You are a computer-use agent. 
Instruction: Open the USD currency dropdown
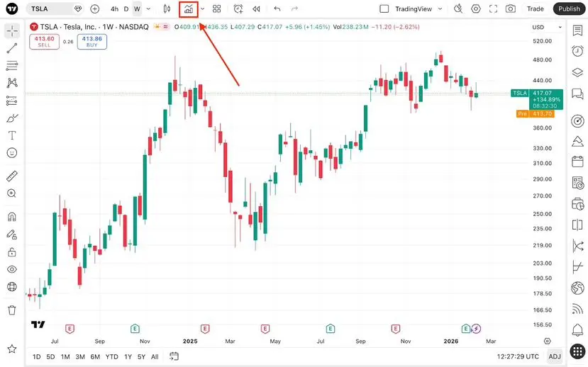[x=547, y=27]
